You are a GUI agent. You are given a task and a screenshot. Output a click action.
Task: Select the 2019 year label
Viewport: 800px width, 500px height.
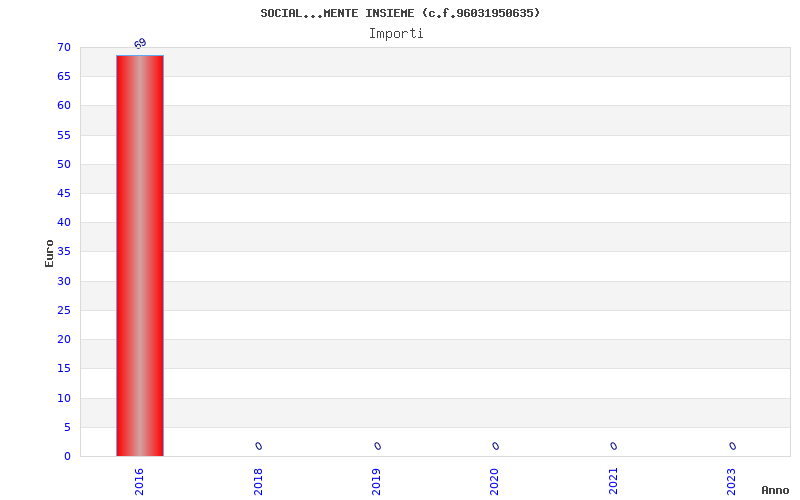point(376,481)
